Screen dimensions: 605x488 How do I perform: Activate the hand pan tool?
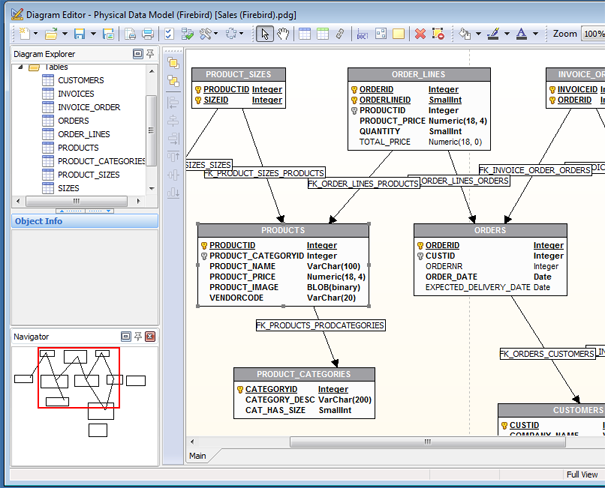click(281, 34)
